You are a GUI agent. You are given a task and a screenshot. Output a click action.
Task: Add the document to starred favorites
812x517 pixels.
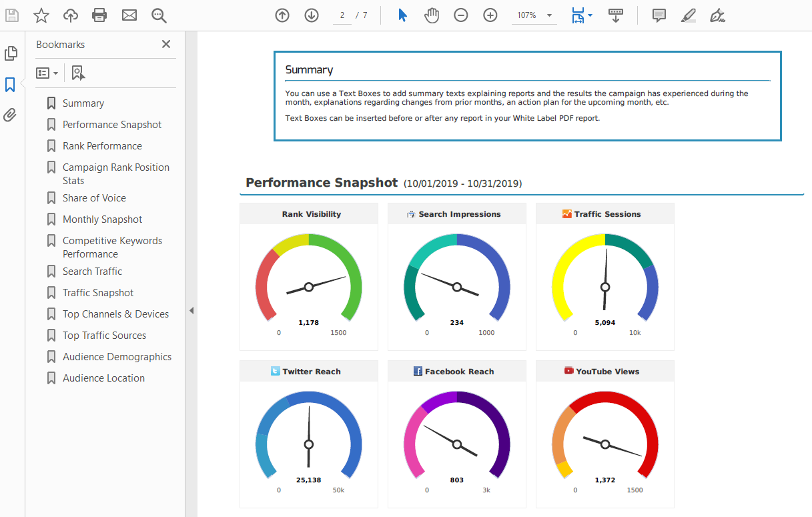(41, 15)
